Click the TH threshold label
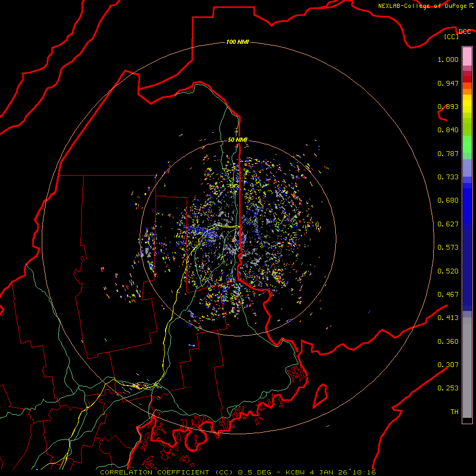The width and height of the screenshot is (476, 476). [454, 412]
